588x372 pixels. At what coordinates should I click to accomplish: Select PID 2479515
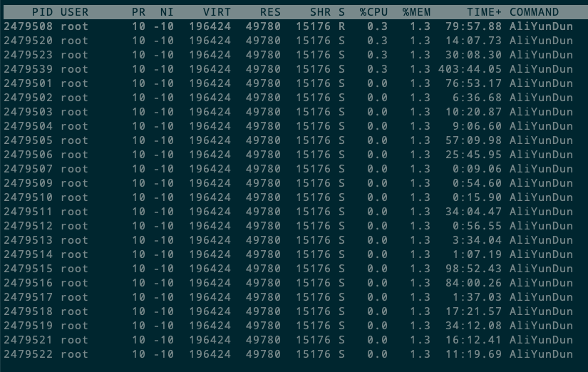coord(28,269)
